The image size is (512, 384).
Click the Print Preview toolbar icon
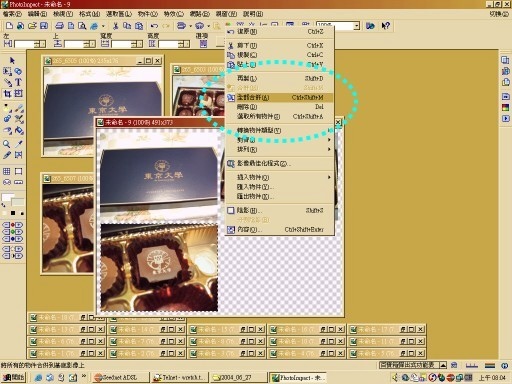(x=82, y=26)
